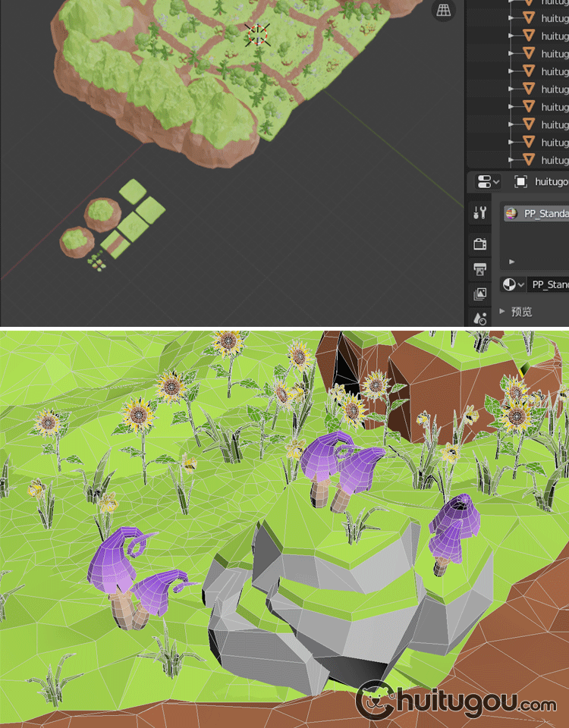Click the PP_Stan material name field
This screenshot has width=569, height=728.
[549, 284]
